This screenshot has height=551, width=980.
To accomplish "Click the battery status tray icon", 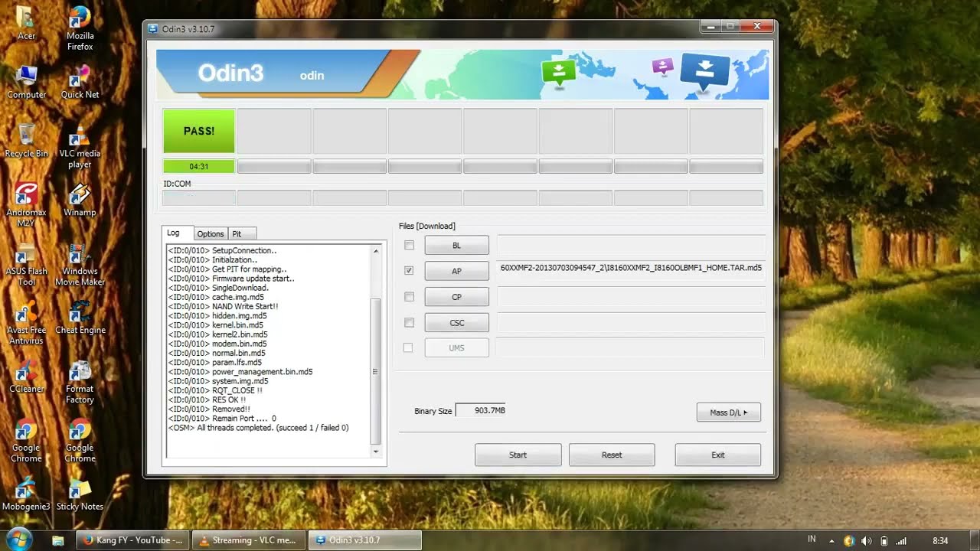I will [x=884, y=540].
